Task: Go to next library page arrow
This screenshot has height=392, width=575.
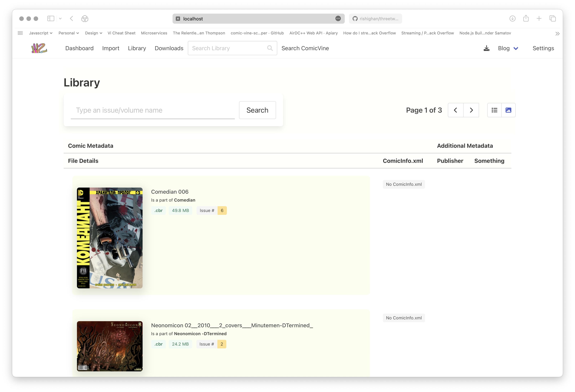Action: 471,110
